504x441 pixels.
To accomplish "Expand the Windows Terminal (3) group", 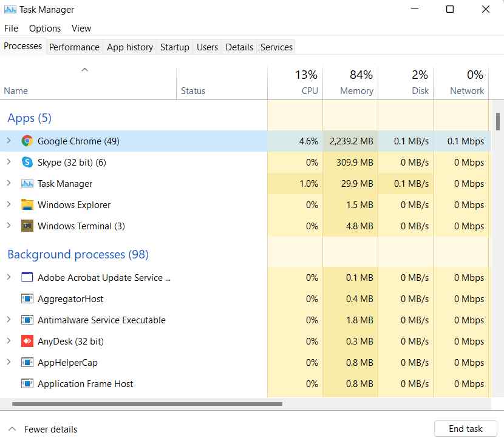I will (9, 226).
